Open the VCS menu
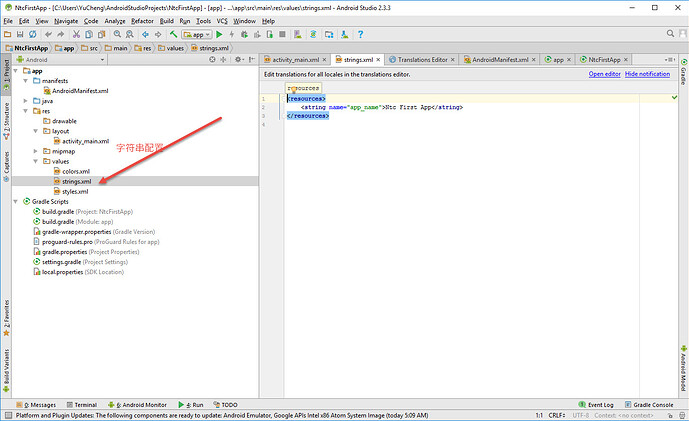This screenshot has height=421, width=689. coord(222,21)
